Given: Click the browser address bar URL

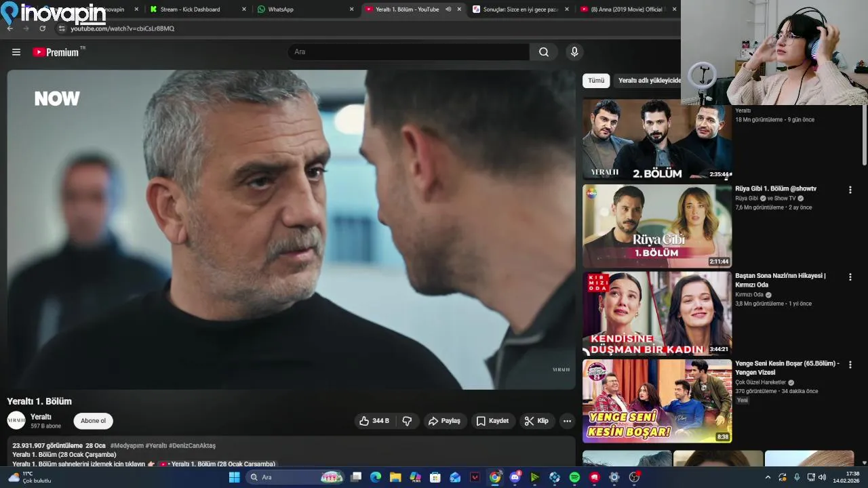Looking at the screenshot, I should [123, 28].
